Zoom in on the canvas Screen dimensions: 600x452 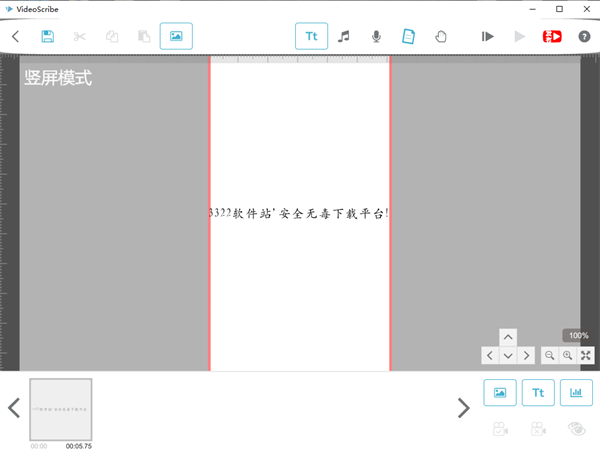click(567, 355)
